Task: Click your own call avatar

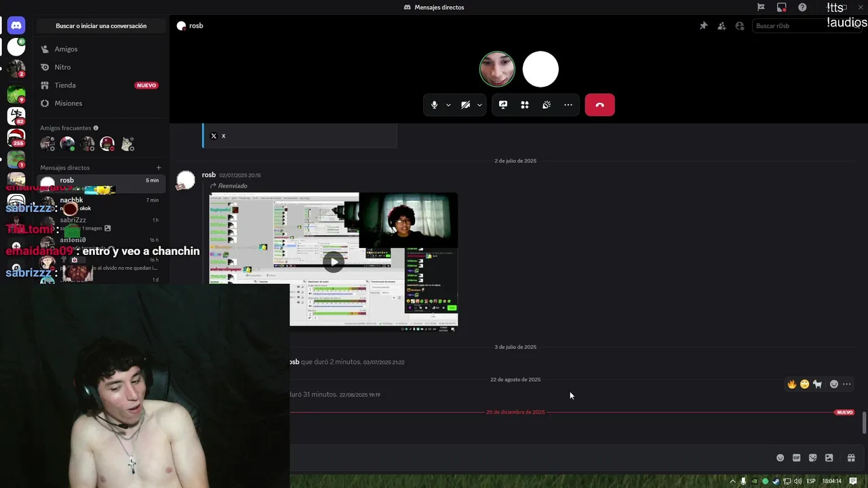Action: [x=497, y=69]
